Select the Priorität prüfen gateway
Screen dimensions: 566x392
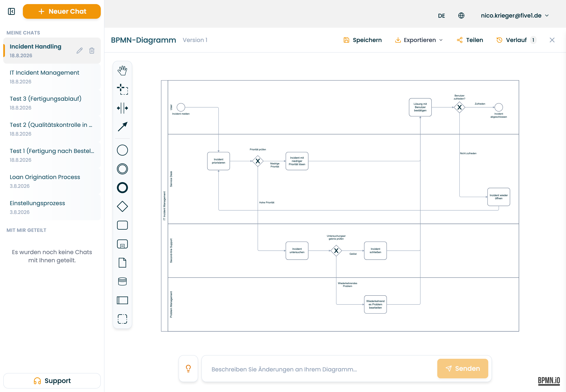258,161
